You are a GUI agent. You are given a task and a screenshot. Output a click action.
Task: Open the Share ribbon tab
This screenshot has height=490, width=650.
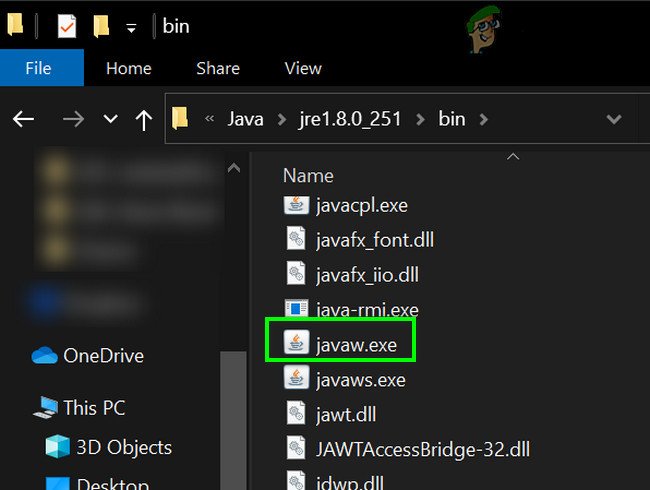218,68
